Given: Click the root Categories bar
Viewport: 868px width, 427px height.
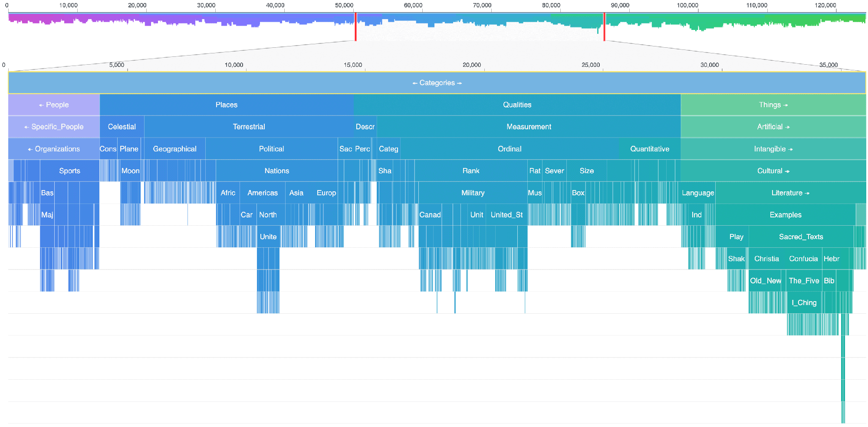Looking at the screenshot, I should click(x=437, y=83).
